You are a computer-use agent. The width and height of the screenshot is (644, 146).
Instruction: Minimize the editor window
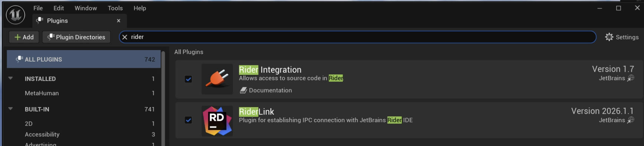[599, 8]
